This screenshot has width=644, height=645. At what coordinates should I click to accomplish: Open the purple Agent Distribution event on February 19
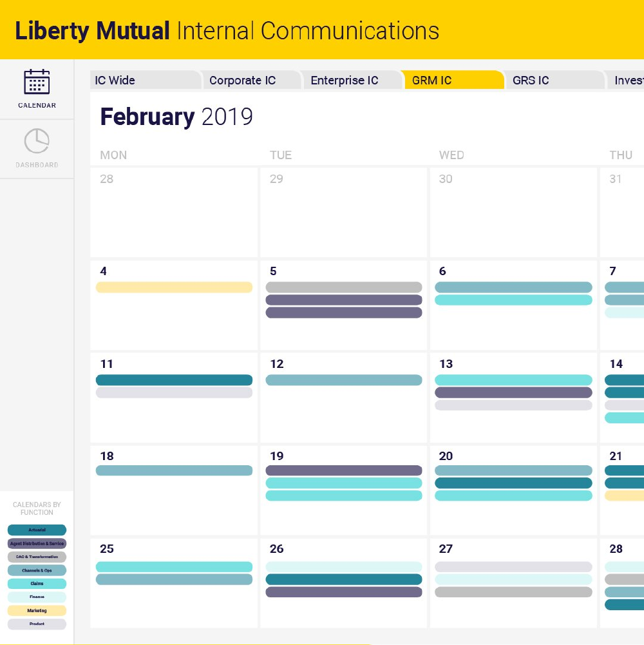[x=344, y=470]
